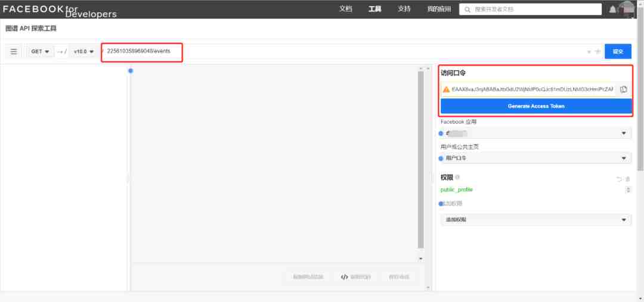This screenshot has height=302, width=644.
Task: Open 文档 in top navigation
Action: (x=345, y=9)
